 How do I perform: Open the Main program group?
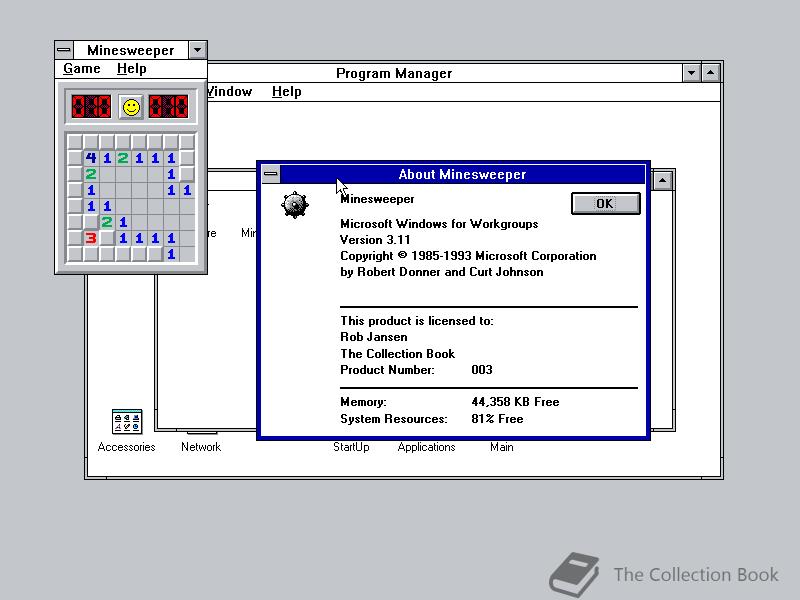(502, 447)
